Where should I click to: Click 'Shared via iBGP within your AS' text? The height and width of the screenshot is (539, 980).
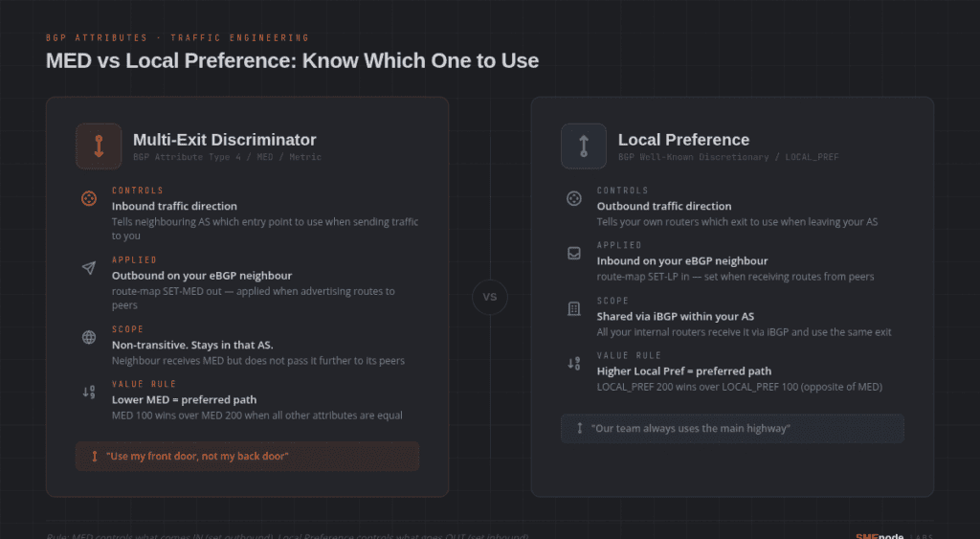click(x=676, y=316)
